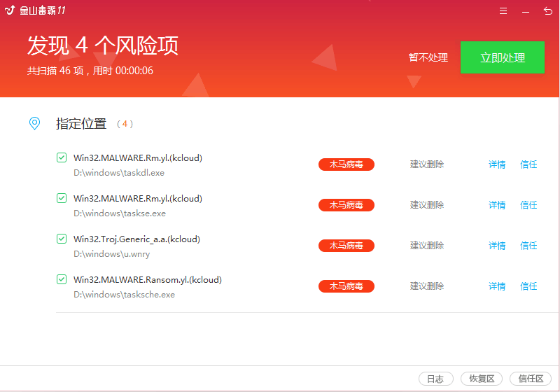Image resolution: width=560 pixels, height=392 pixels.
Task: Open the 恢复区 recovery area
Action: tap(482, 379)
